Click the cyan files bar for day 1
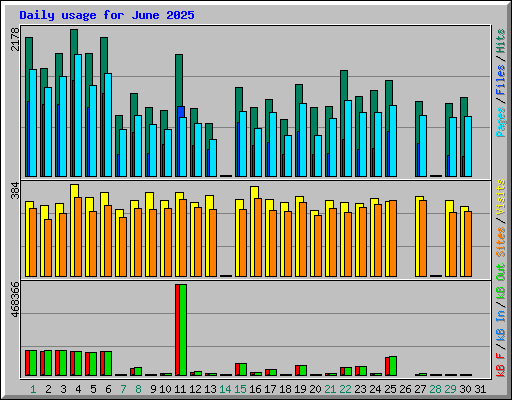This screenshot has height=400, width=512. pyautogui.click(x=33, y=123)
